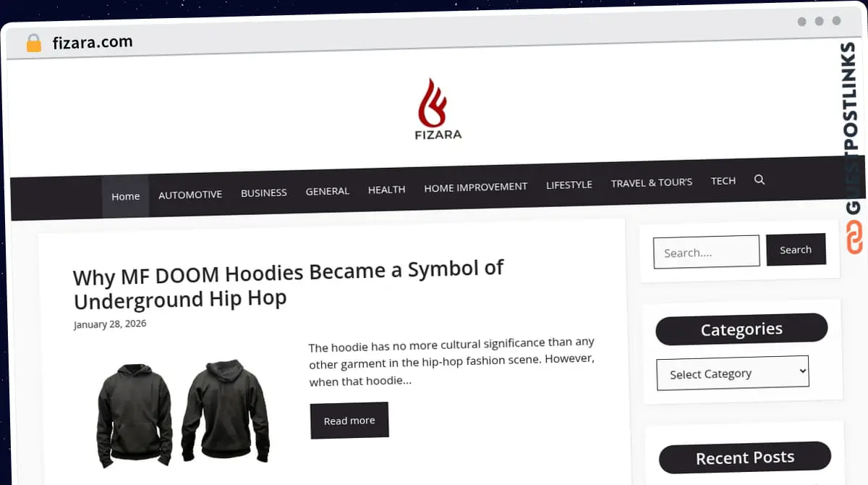Open the MF DOOM Hoodies article title

coord(289,284)
